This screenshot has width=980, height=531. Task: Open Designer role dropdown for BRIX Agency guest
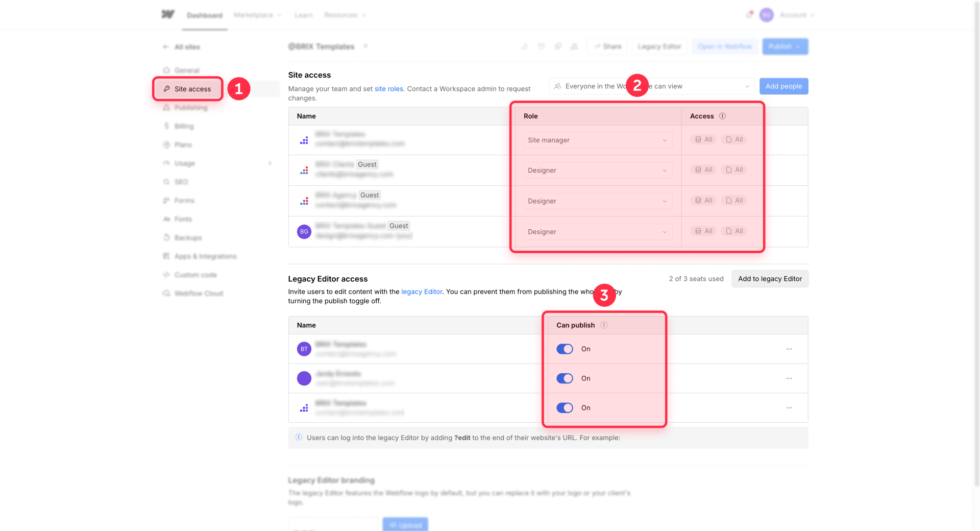(x=598, y=201)
